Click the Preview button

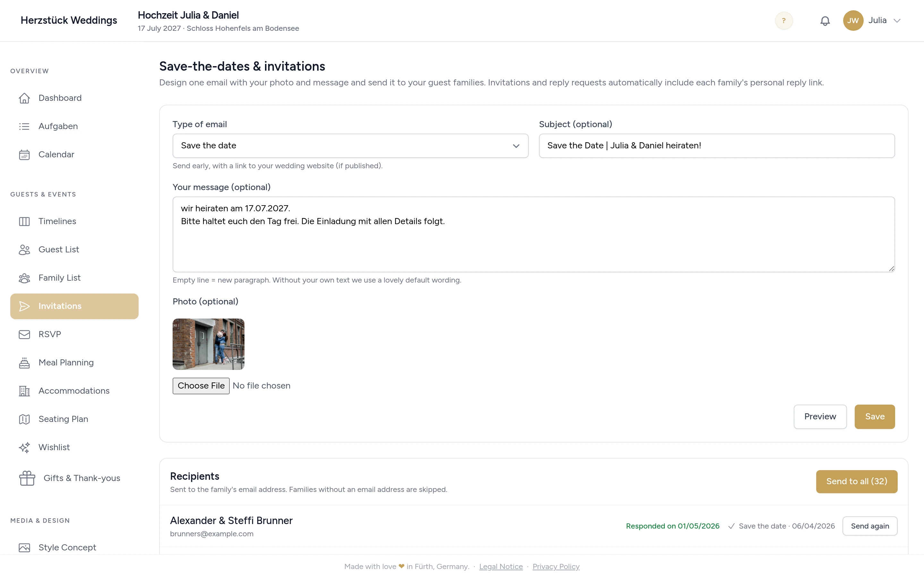pyautogui.click(x=820, y=417)
